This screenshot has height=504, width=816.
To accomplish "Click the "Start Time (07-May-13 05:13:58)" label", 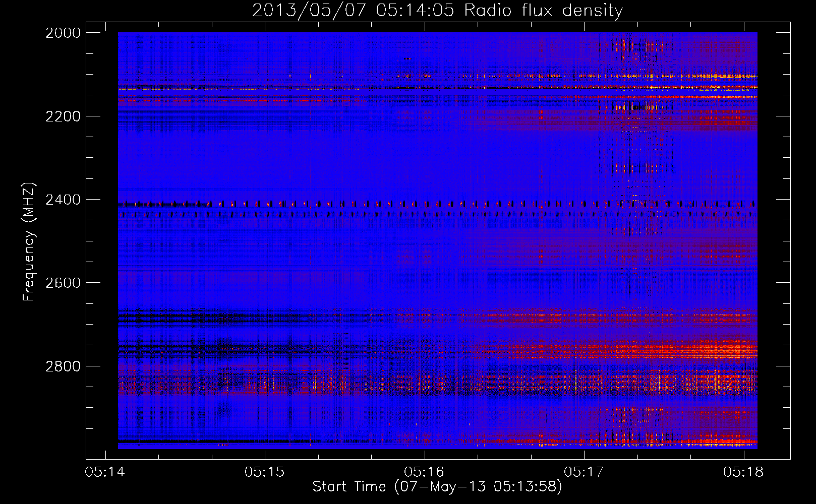I will point(437,487).
